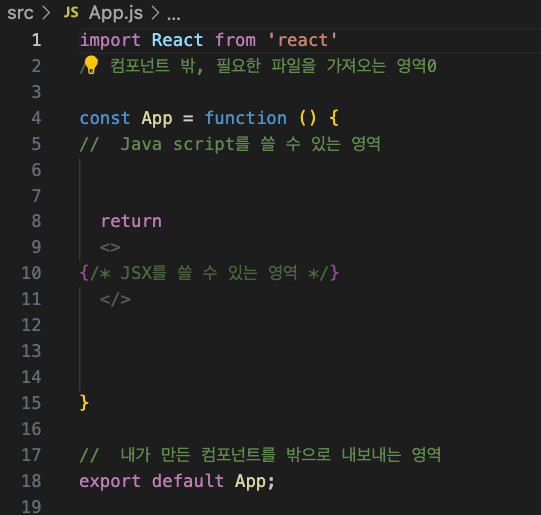The width and height of the screenshot is (541, 515).
Task: Click line number 10 in gutter
Action: 31,273
